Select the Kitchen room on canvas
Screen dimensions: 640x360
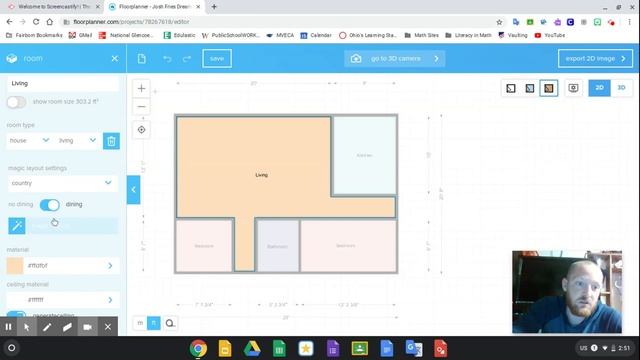(364, 156)
